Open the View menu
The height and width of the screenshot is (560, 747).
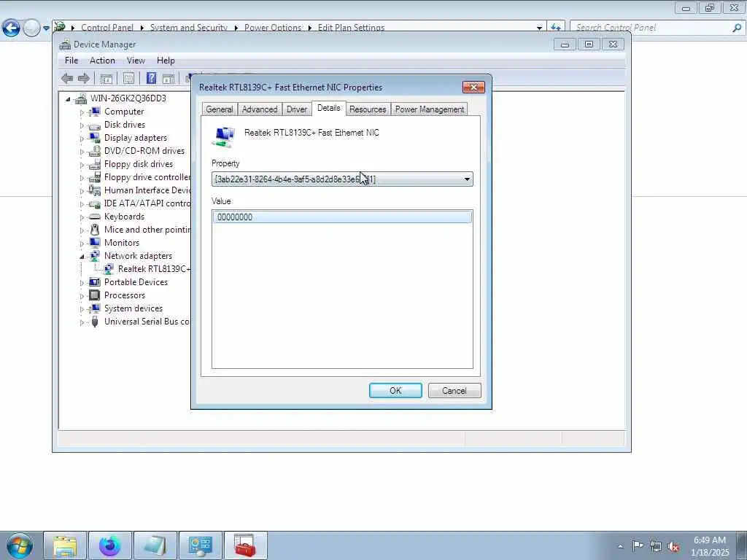click(136, 61)
